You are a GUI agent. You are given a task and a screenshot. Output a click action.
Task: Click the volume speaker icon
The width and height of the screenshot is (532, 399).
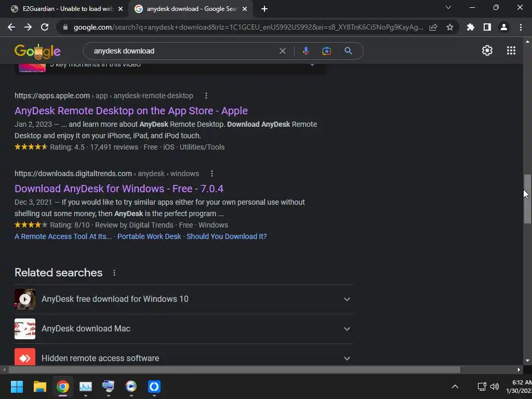coord(495,387)
